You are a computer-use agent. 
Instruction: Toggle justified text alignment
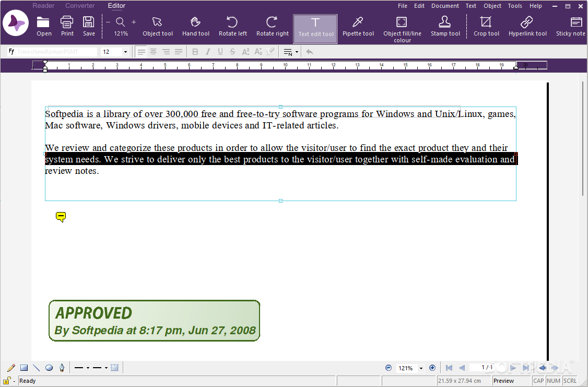179,52
